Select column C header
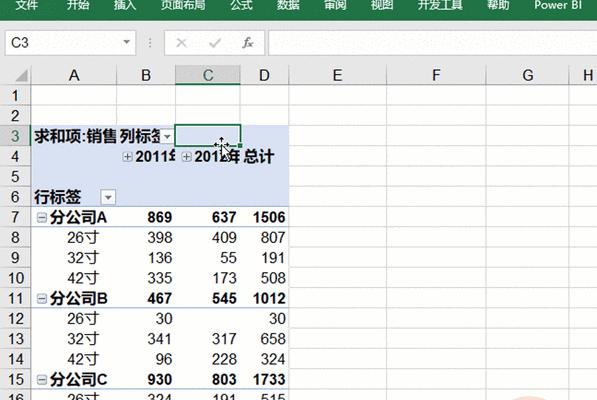The width and height of the screenshot is (597, 400). tap(208, 75)
